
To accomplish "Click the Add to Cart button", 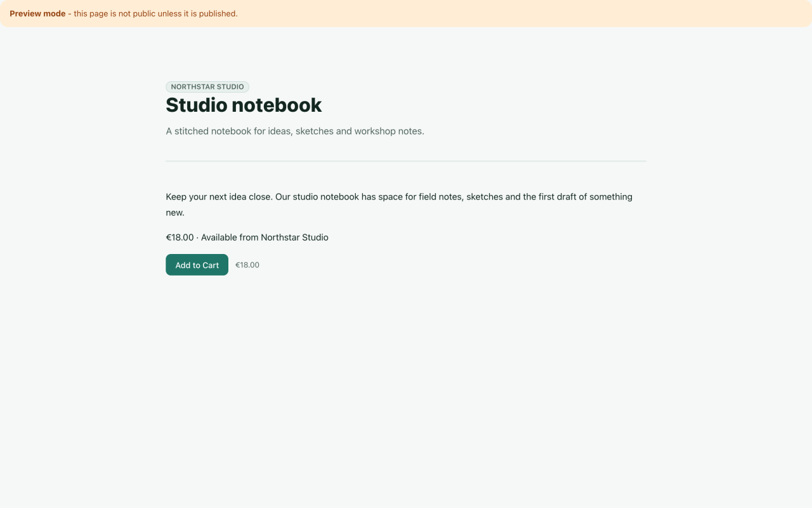I will point(197,265).
